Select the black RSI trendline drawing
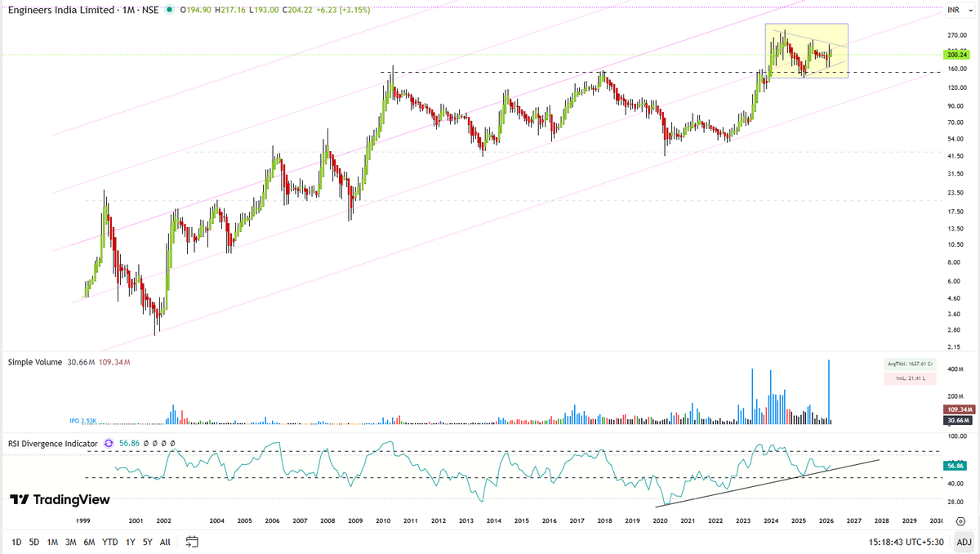This screenshot has width=980, height=554. [768, 484]
